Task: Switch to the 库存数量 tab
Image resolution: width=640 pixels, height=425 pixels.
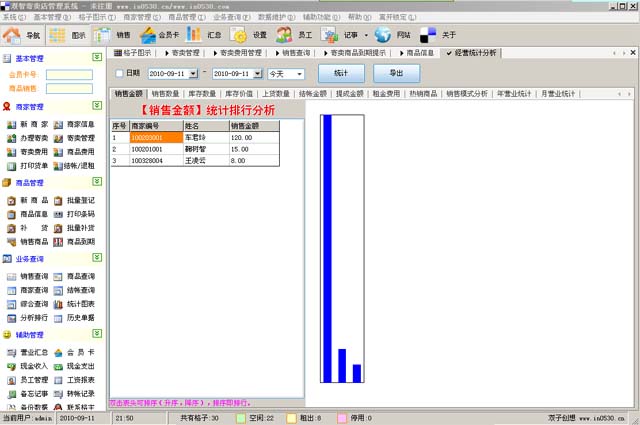Action: (x=201, y=93)
